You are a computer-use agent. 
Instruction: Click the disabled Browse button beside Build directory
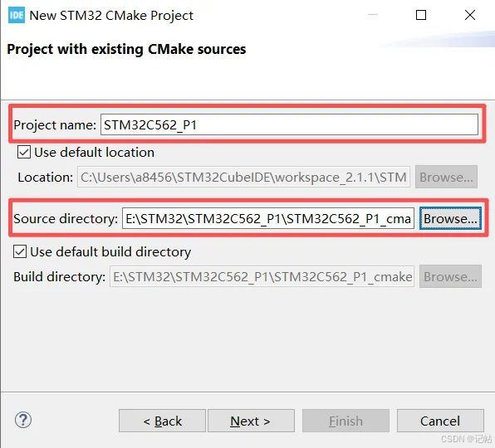click(x=450, y=276)
